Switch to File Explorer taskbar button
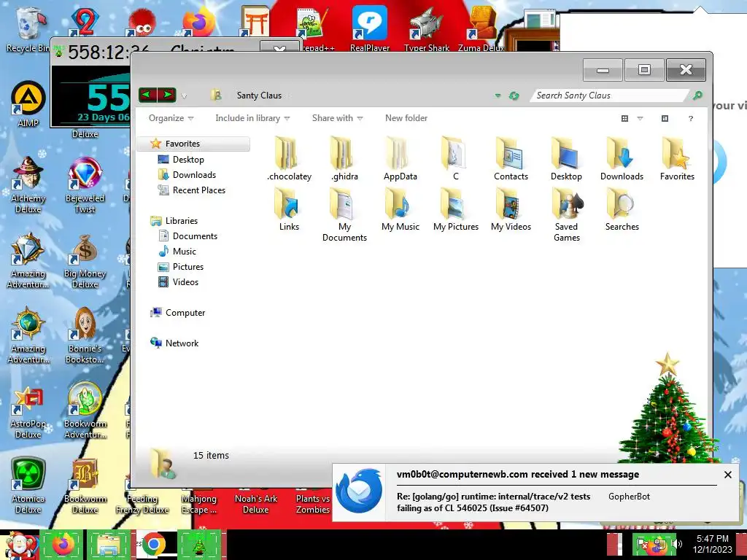Screen dimensions: 747x560 point(109,544)
